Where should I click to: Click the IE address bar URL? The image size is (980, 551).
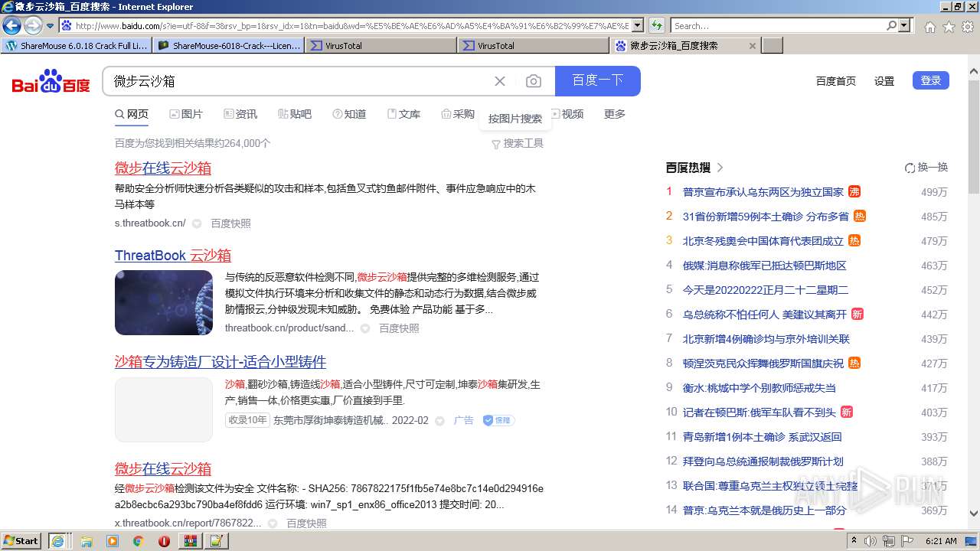[x=351, y=26]
